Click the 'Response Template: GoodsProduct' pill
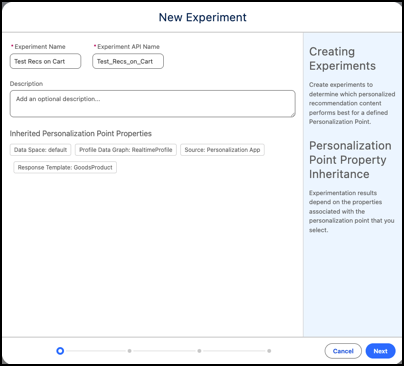404x366 pixels. 65,167
